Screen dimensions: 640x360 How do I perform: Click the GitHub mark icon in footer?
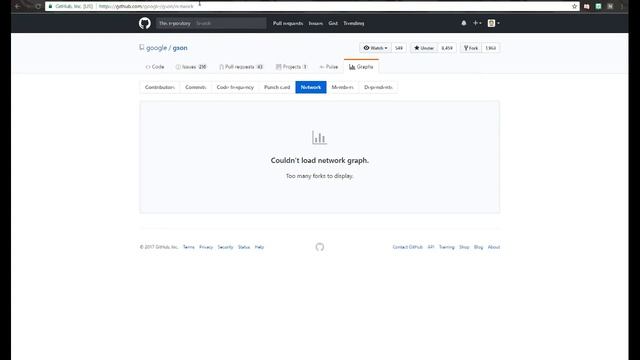(320, 247)
